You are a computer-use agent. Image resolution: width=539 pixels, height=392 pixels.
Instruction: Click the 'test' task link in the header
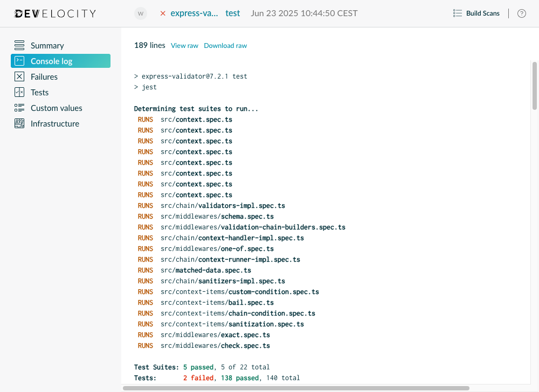(x=232, y=13)
